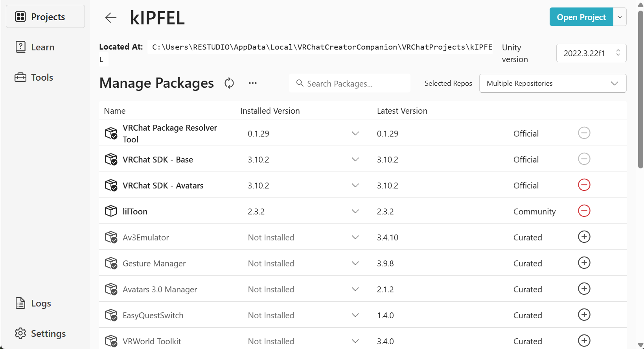The height and width of the screenshot is (349, 644).
Task: Expand the lilToon installed version dropdown
Action: pos(355,211)
